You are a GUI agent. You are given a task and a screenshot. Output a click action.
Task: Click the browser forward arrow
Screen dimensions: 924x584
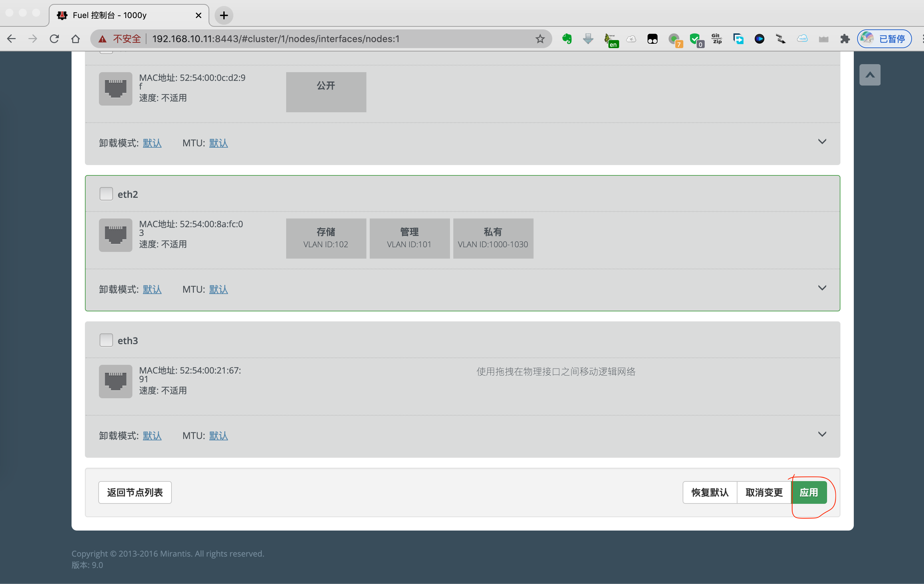click(33, 39)
